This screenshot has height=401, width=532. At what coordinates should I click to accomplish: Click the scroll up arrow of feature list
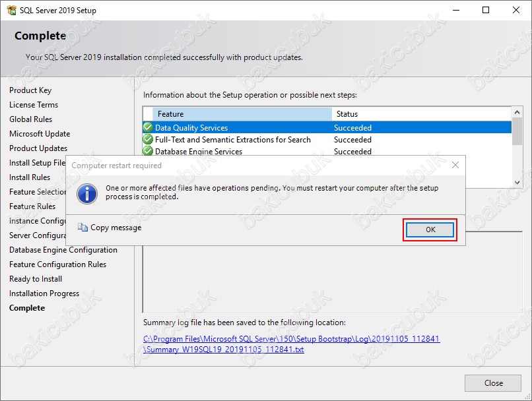pyautogui.click(x=517, y=112)
